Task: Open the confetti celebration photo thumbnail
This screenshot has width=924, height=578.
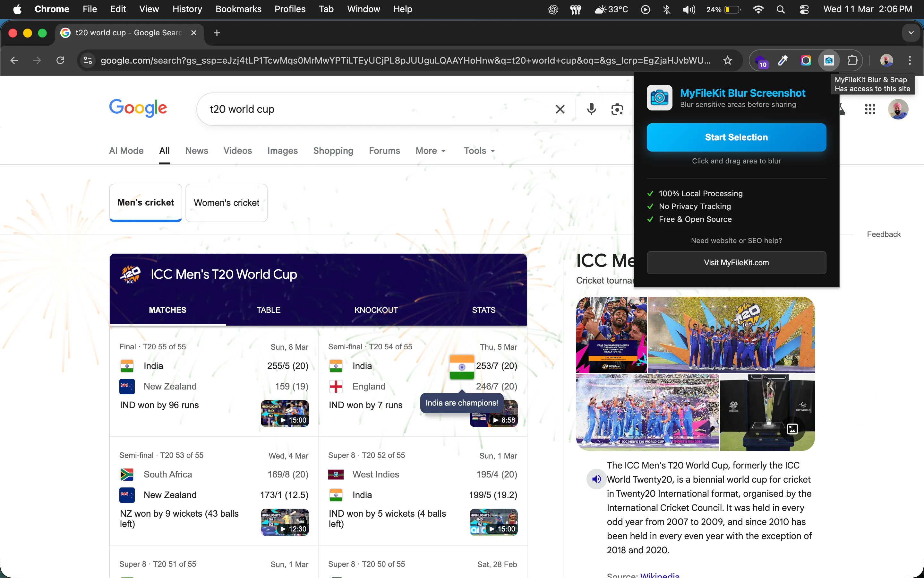Action: (647, 413)
